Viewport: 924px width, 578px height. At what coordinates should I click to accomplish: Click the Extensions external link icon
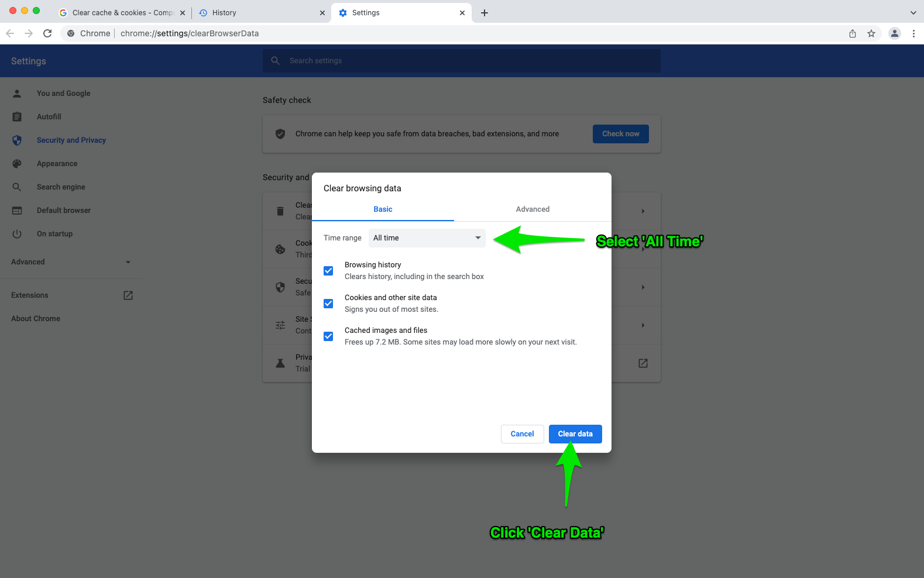[128, 295]
